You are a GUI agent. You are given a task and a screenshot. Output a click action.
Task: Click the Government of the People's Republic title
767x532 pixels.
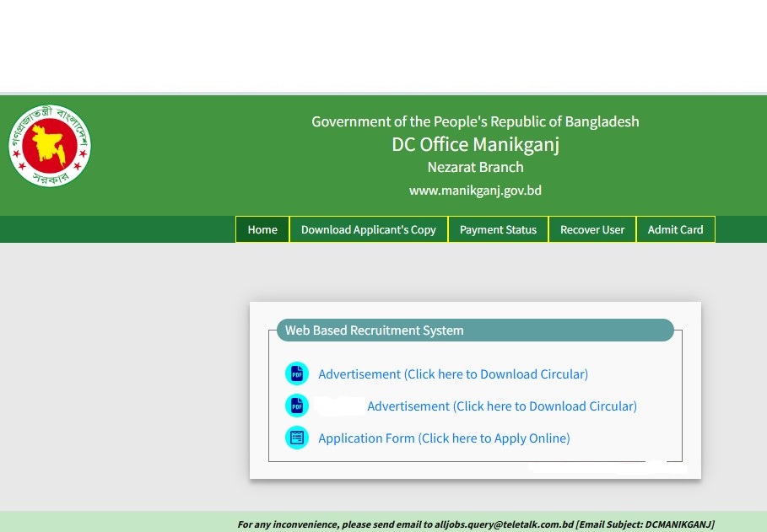tap(475, 121)
